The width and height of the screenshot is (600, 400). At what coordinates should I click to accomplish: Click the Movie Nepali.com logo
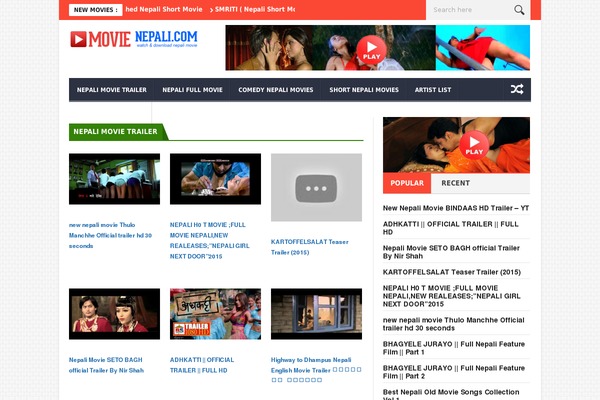(x=134, y=39)
